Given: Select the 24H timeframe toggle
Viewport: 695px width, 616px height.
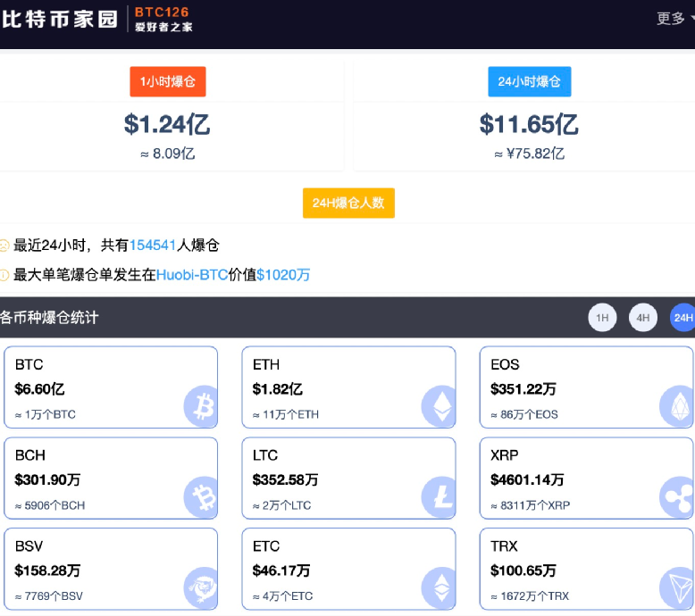Looking at the screenshot, I should pyautogui.click(x=682, y=318).
